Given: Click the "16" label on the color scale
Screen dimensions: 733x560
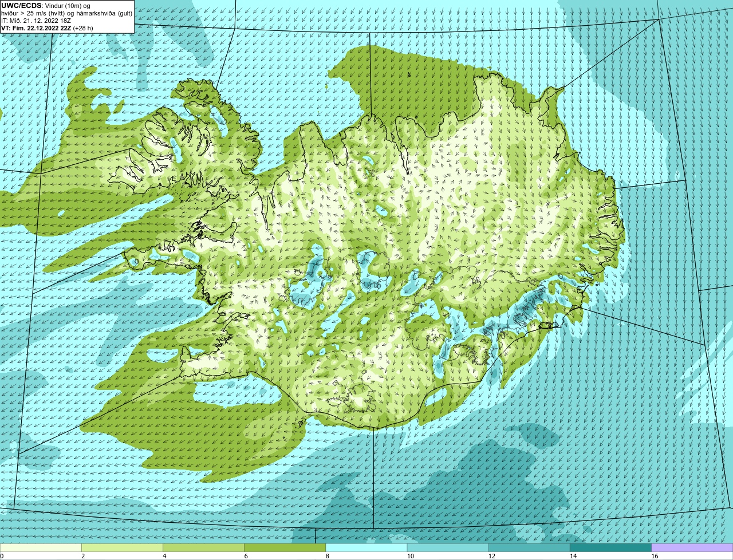Looking at the screenshot, I should (655, 556).
